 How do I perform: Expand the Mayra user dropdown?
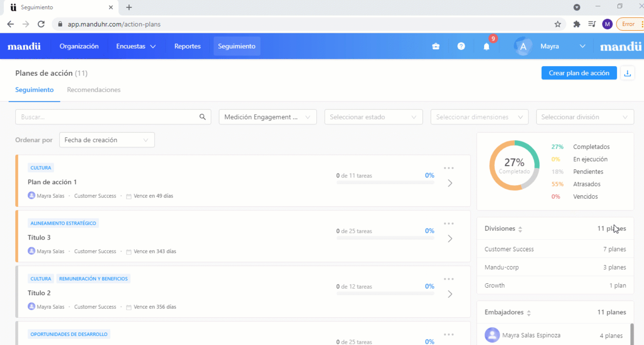(x=582, y=46)
